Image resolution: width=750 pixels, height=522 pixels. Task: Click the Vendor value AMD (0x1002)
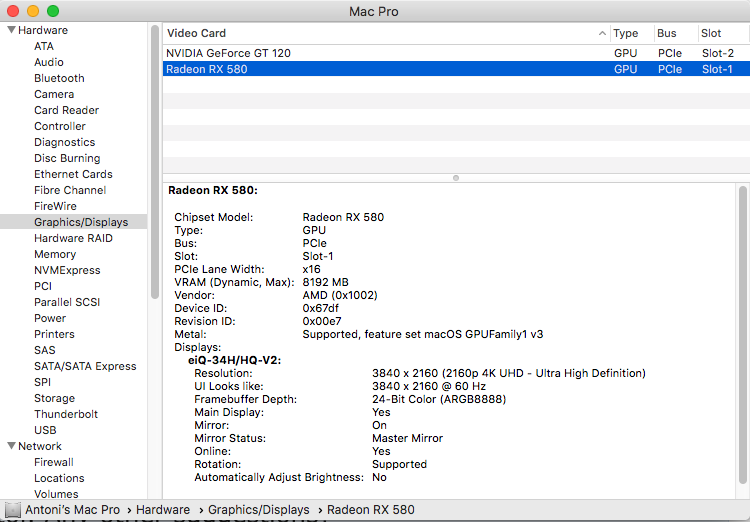340,295
